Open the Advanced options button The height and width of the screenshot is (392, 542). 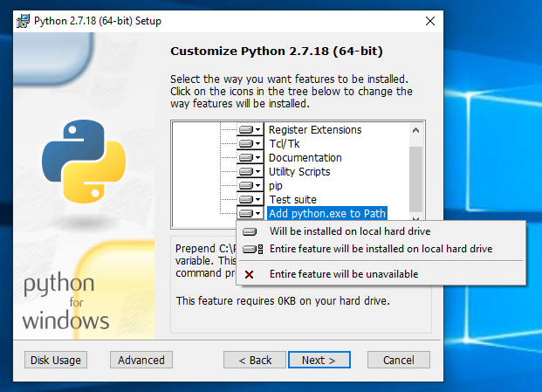tap(141, 360)
